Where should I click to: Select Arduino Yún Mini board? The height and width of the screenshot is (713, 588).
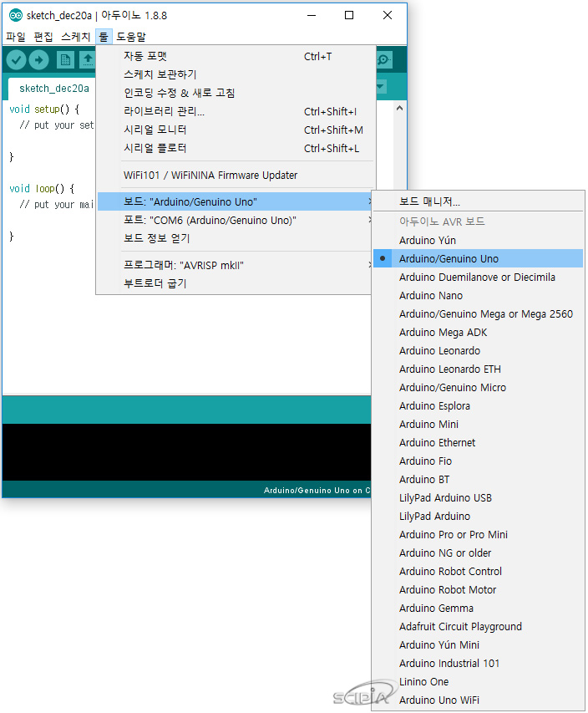[478, 644]
